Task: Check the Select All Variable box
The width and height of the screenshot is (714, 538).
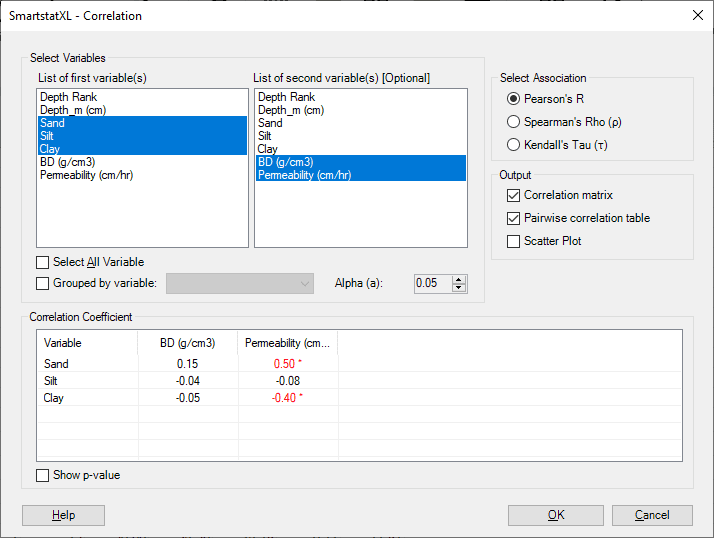Action: [x=42, y=262]
